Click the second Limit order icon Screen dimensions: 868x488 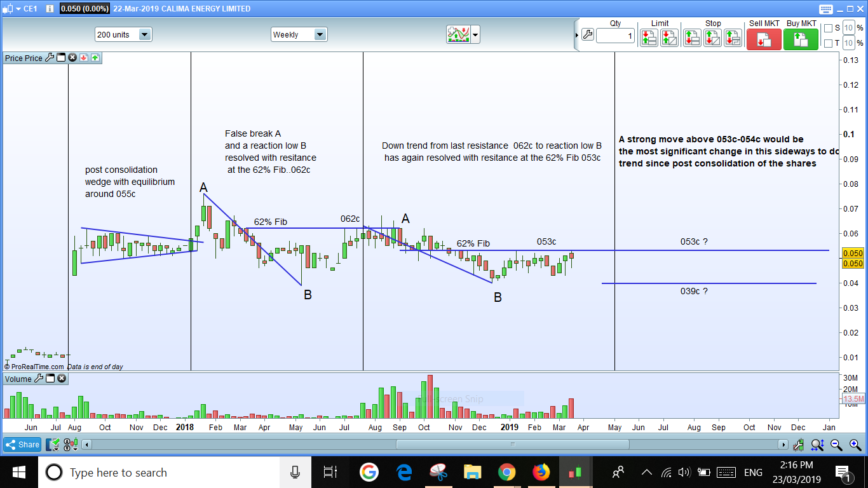[669, 37]
